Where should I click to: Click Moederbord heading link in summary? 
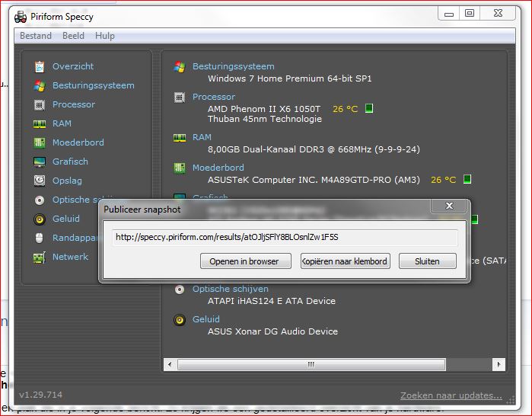click(x=218, y=168)
